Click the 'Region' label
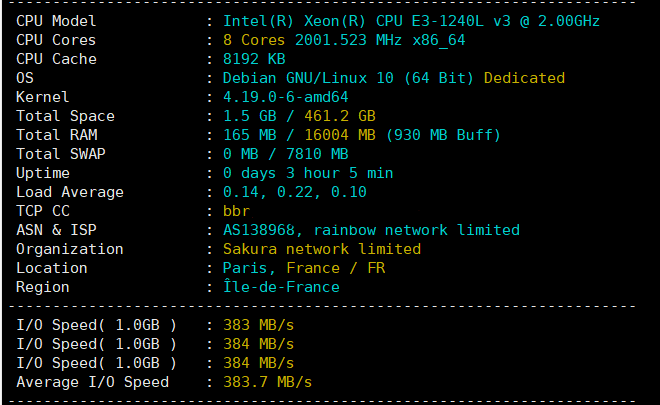 pos(43,287)
